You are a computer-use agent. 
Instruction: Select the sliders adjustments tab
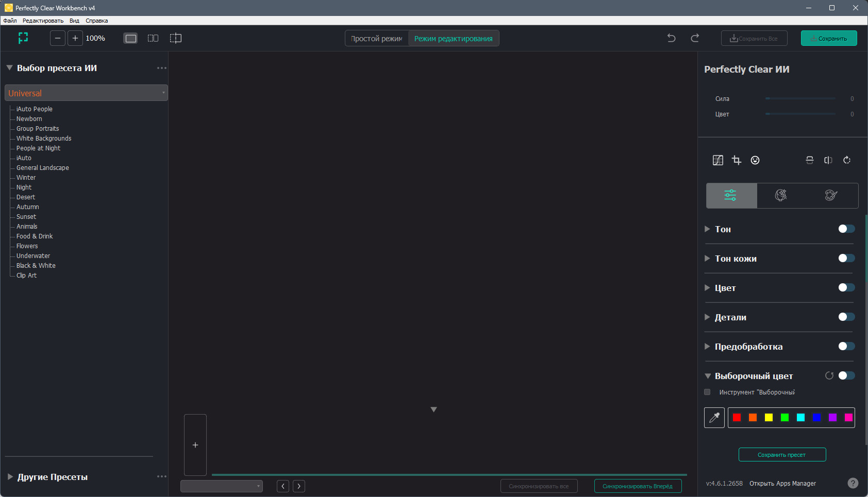click(731, 195)
